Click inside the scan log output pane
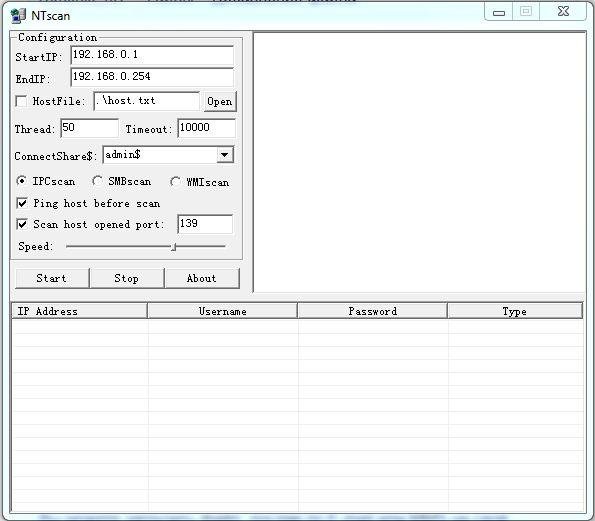Screen dimensions: 595x521 click(x=420, y=162)
